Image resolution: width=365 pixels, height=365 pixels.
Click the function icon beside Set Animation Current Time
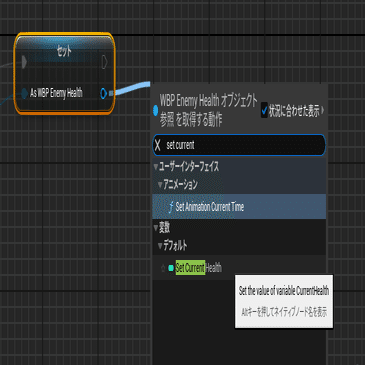coord(171,207)
